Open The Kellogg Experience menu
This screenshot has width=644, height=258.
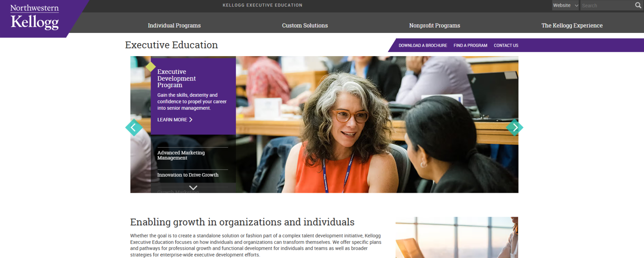pos(572,25)
